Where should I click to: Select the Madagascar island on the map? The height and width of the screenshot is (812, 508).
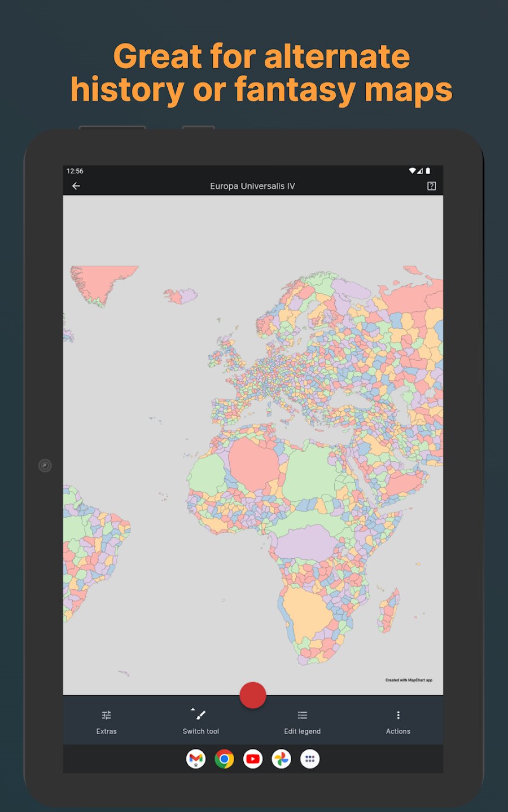(x=389, y=610)
